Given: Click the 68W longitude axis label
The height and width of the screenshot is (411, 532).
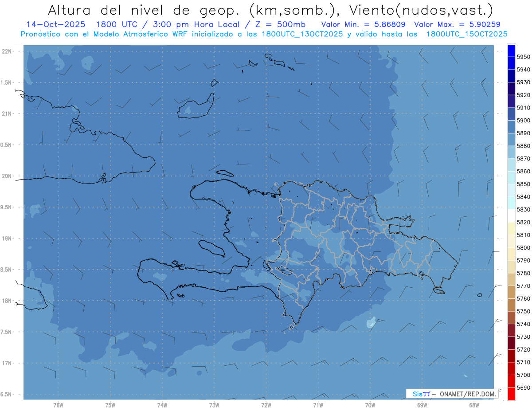Looking at the screenshot, I should pos(474,405).
